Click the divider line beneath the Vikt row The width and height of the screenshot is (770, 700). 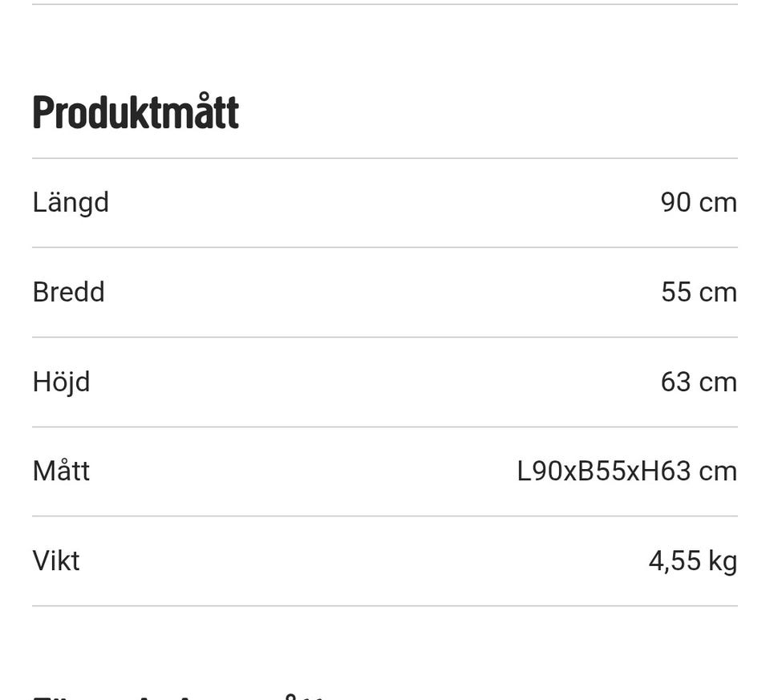pos(385,605)
